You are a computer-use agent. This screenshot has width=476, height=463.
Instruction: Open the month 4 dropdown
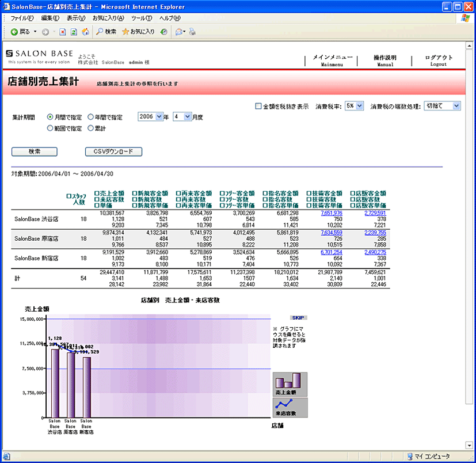tap(182, 117)
